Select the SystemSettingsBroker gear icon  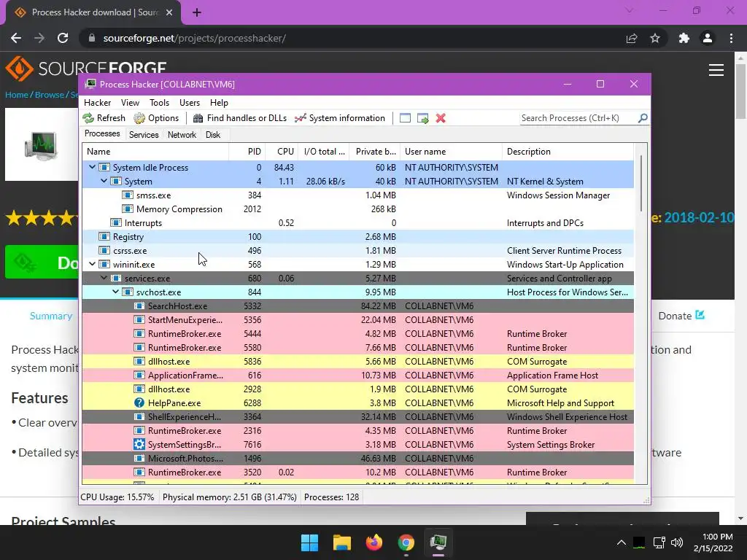[x=139, y=444]
